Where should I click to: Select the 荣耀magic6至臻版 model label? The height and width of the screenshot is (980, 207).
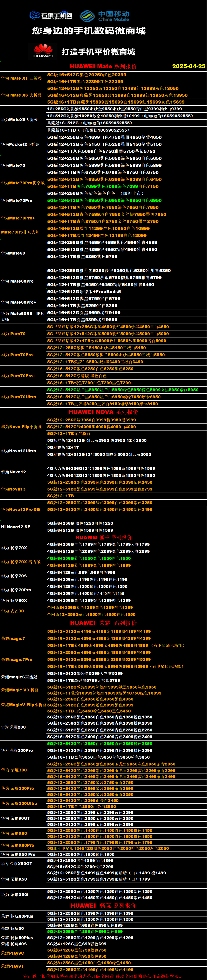pos(19,677)
